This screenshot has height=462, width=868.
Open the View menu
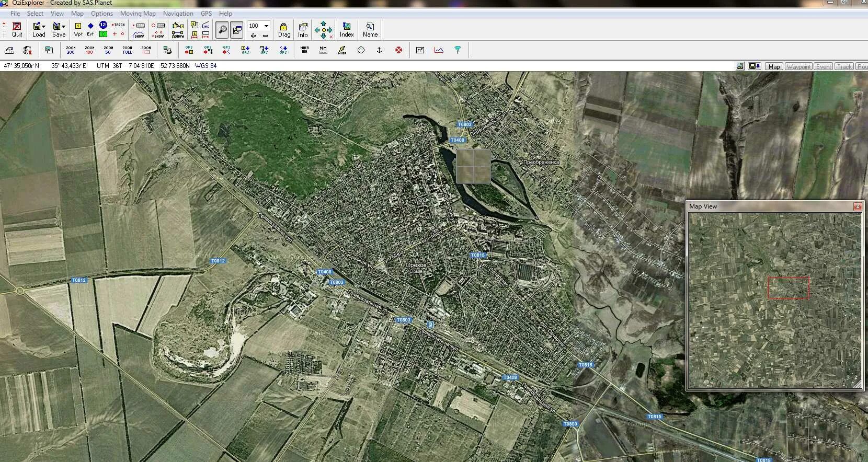tap(57, 14)
